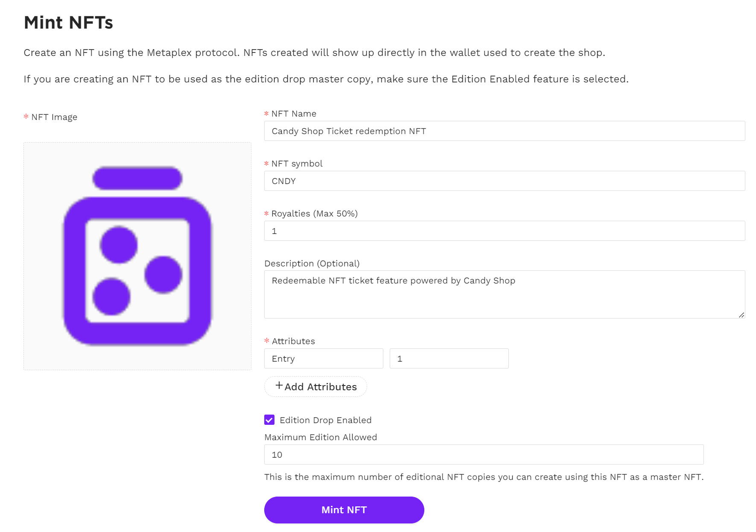Uncheck the Edition Drop Enabled checkbox
The width and height of the screenshot is (756, 532).
point(269,420)
